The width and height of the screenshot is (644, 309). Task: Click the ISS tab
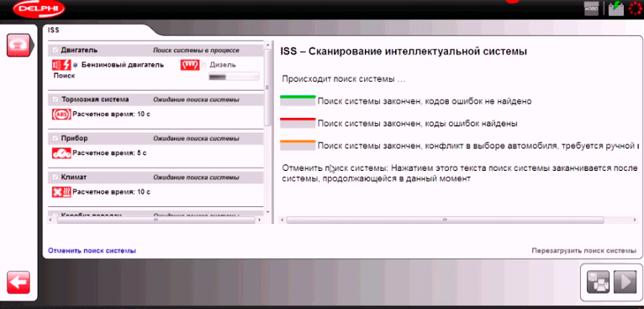coord(54,30)
